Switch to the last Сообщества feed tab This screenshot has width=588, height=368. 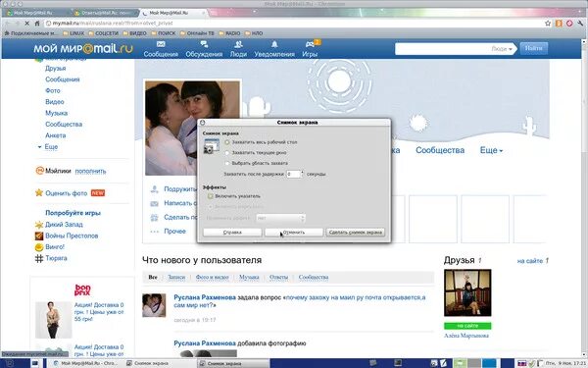(314, 277)
